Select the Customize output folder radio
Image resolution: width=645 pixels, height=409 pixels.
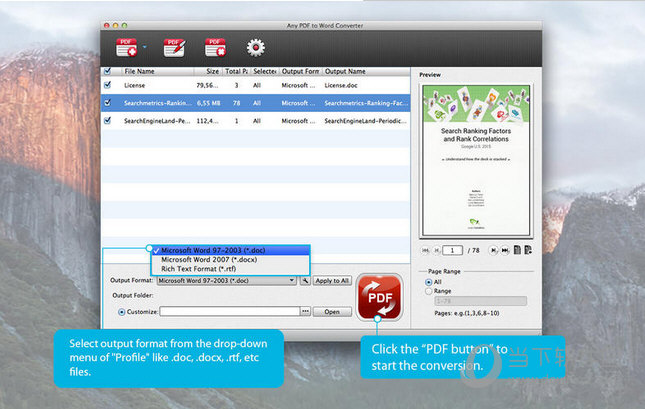pyautogui.click(x=121, y=312)
